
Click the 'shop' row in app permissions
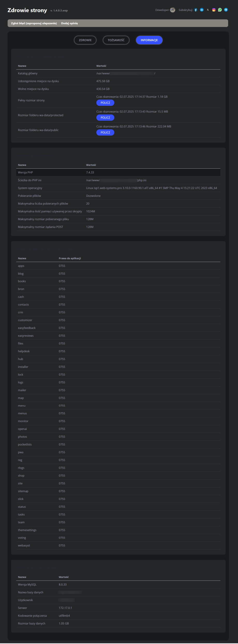coord(118,476)
